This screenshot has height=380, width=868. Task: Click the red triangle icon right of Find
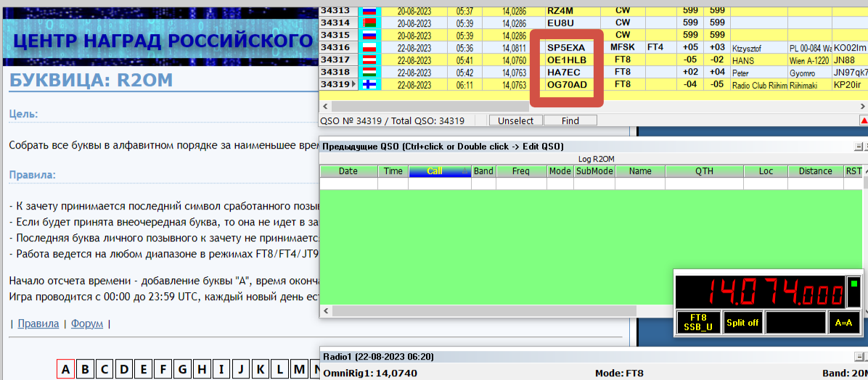pyautogui.click(x=864, y=120)
